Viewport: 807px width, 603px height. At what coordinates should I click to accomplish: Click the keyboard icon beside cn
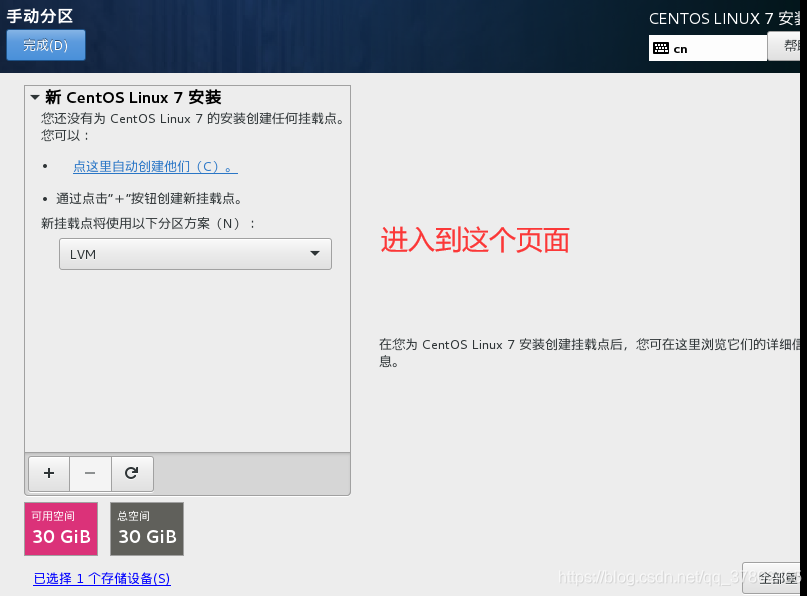(661, 48)
